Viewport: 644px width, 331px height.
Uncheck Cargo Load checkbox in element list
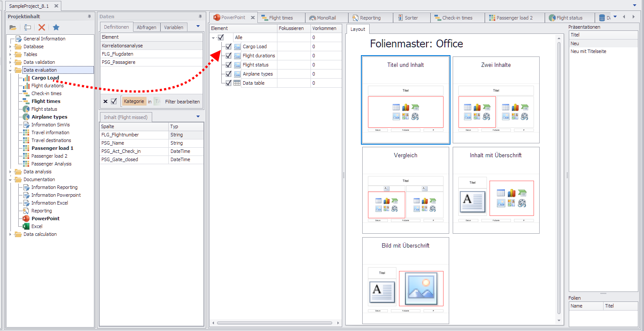229,46
